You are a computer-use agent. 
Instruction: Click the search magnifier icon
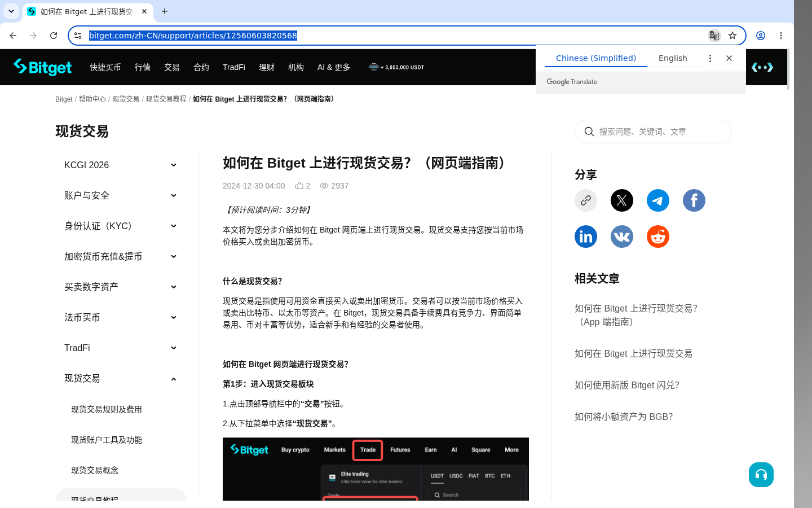[x=589, y=132]
